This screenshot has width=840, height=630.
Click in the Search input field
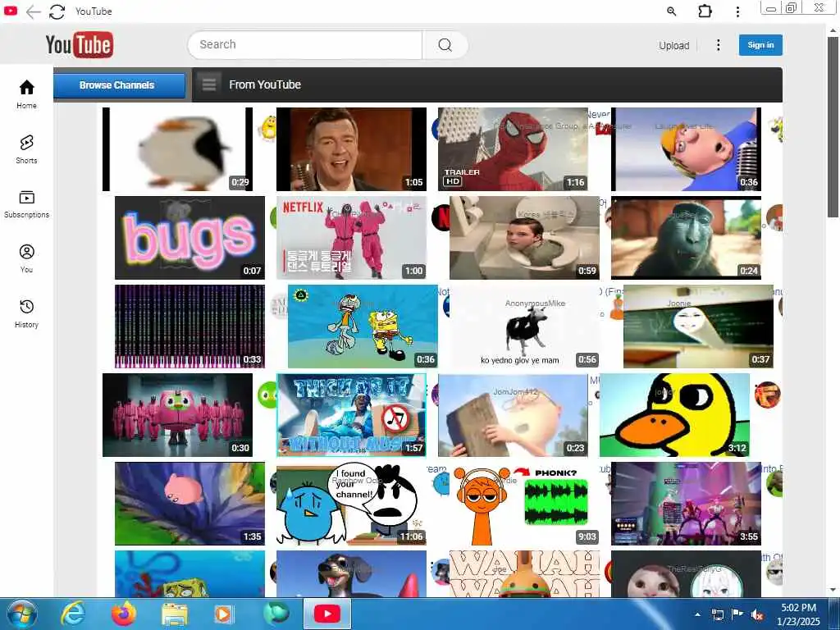[305, 44]
